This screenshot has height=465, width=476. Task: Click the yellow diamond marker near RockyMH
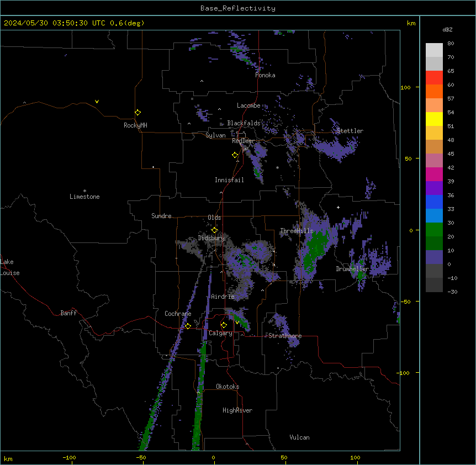[x=137, y=112]
